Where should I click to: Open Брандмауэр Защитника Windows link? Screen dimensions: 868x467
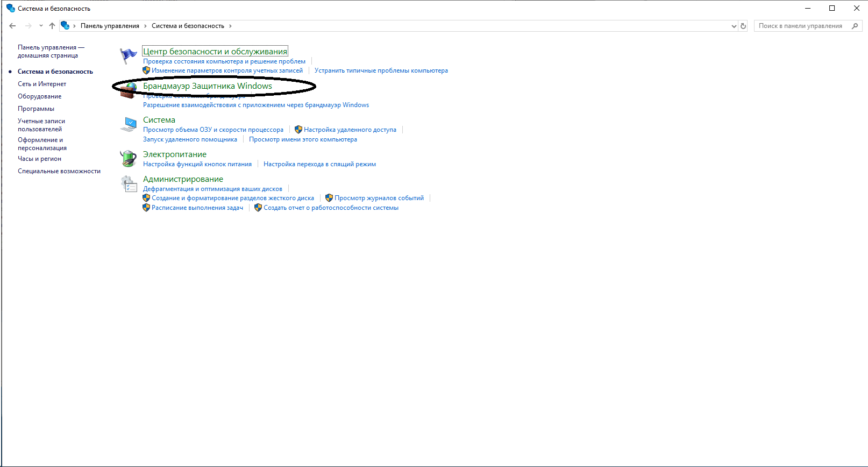coord(208,86)
